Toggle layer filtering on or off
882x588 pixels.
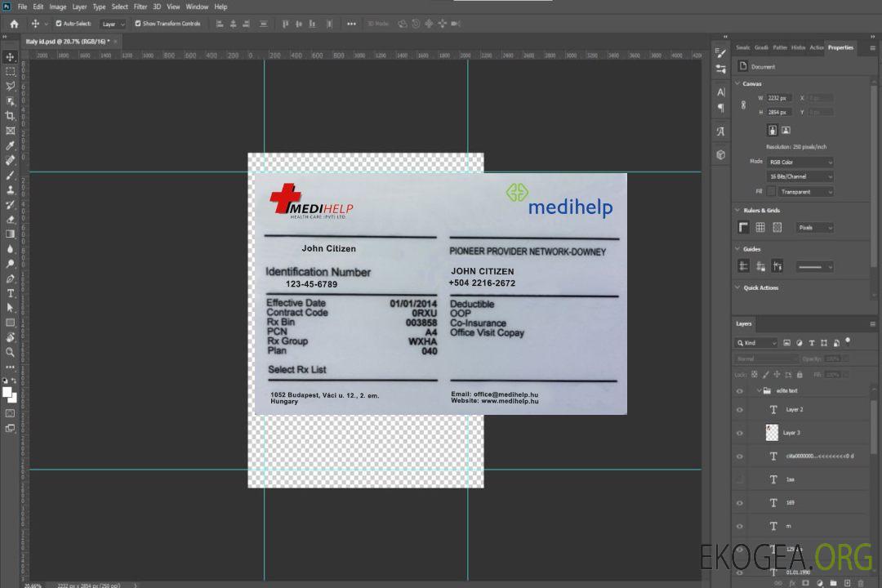[x=848, y=341]
